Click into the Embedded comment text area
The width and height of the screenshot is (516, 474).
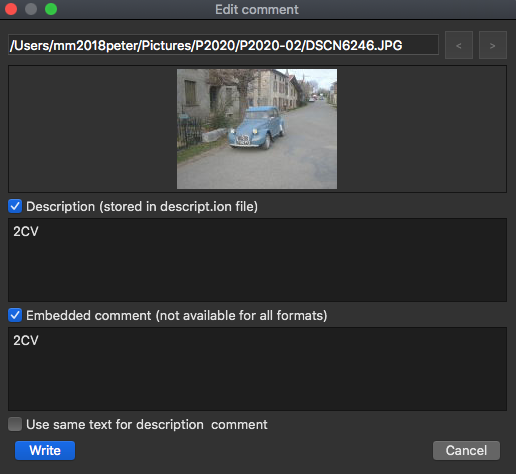pos(257,369)
